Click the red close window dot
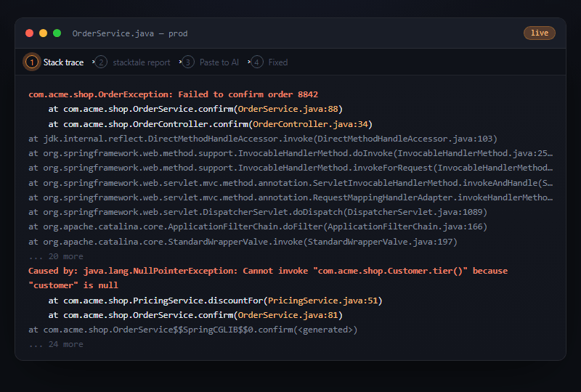This screenshot has height=392, width=581. (x=29, y=33)
